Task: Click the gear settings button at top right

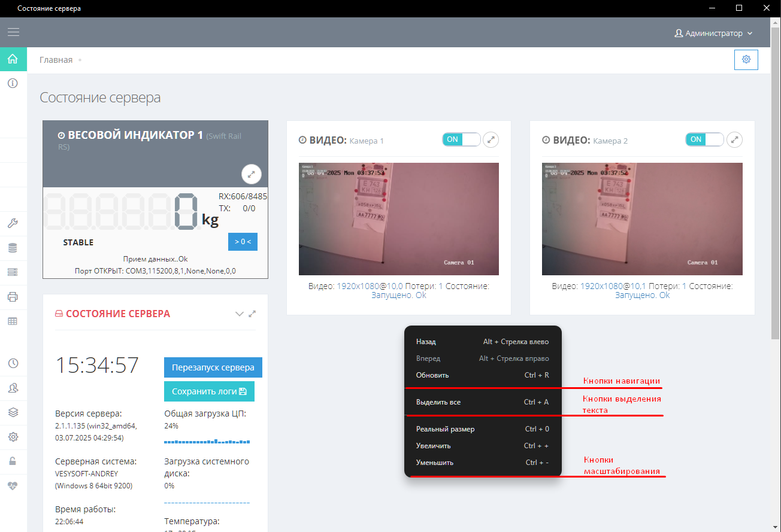Action: tap(746, 59)
